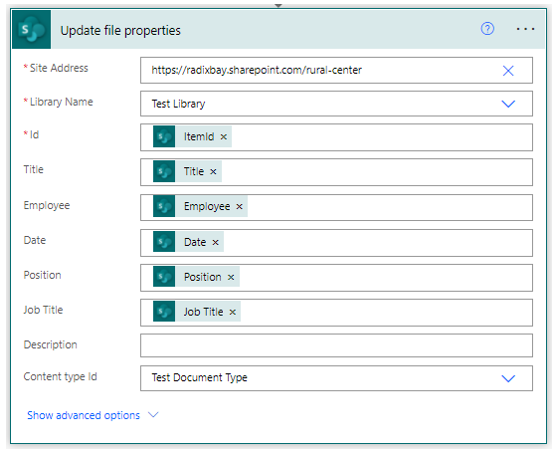Open the three-dot more options menu
The height and width of the screenshot is (455, 556).
(525, 29)
